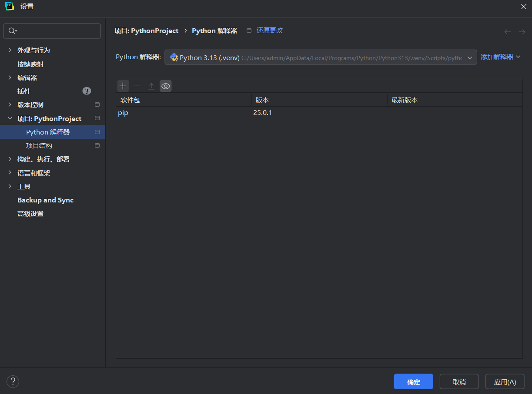
Task: Click the search magnifier icon in settings
Action: (x=12, y=31)
